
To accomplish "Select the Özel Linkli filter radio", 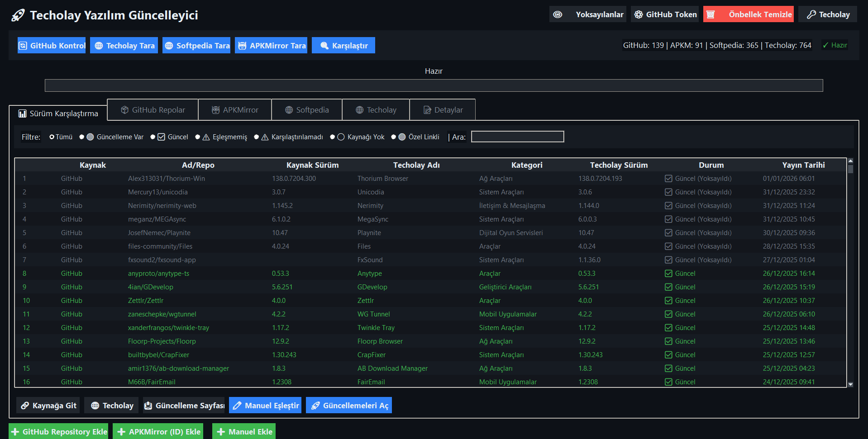I will coord(394,137).
